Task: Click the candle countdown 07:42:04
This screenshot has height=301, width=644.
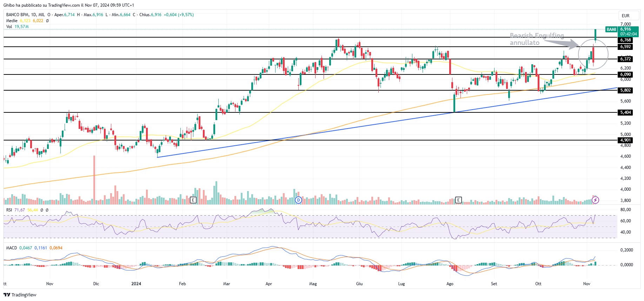Action: click(628, 34)
